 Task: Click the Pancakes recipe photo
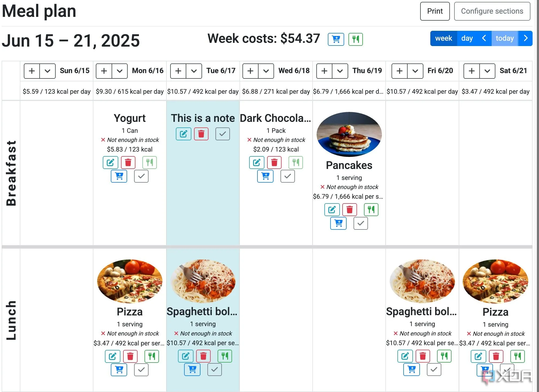349,134
